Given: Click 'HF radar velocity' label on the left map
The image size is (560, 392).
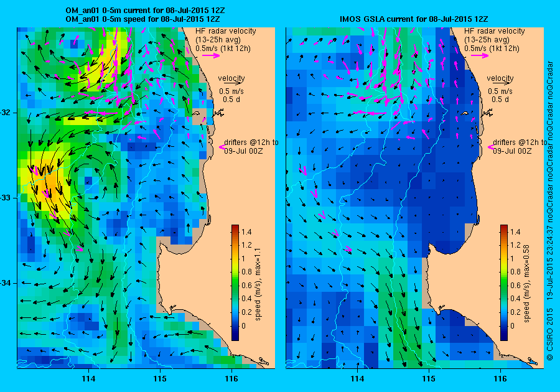Looking at the screenshot, I should pyautogui.click(x=226, y=31).
